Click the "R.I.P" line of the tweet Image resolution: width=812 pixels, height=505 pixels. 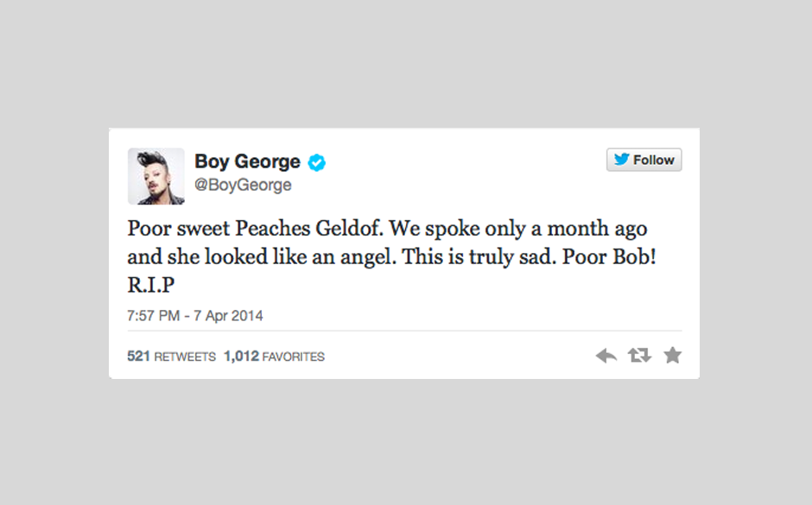point(151,286)
